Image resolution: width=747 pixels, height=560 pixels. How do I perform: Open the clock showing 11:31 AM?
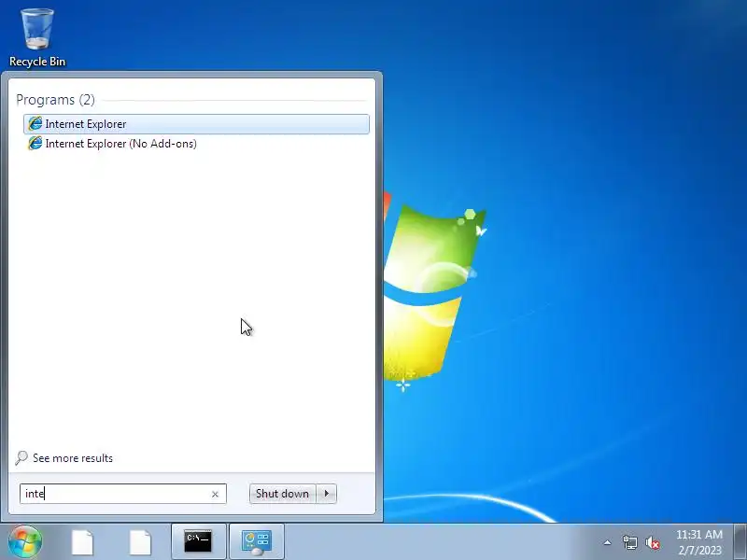pyautogui.click(x=698, y=542)
